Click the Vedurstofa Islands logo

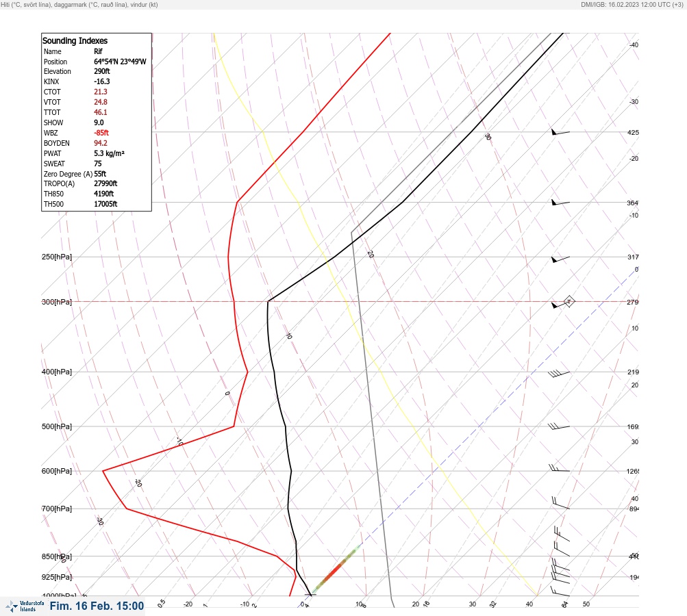(25, 606)
